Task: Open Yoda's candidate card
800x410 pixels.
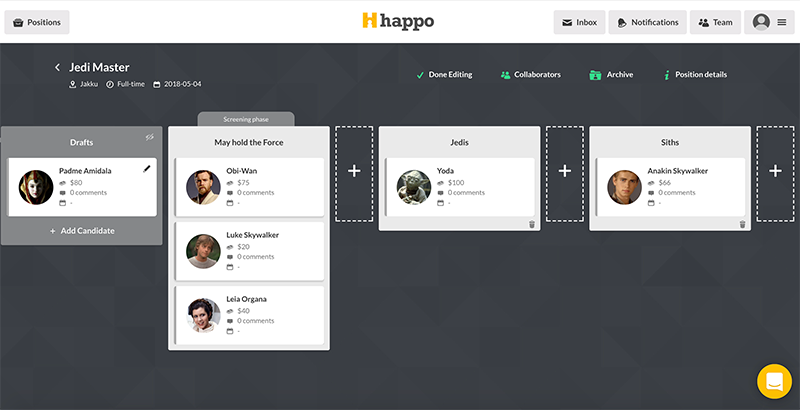Action: [459, 187]
